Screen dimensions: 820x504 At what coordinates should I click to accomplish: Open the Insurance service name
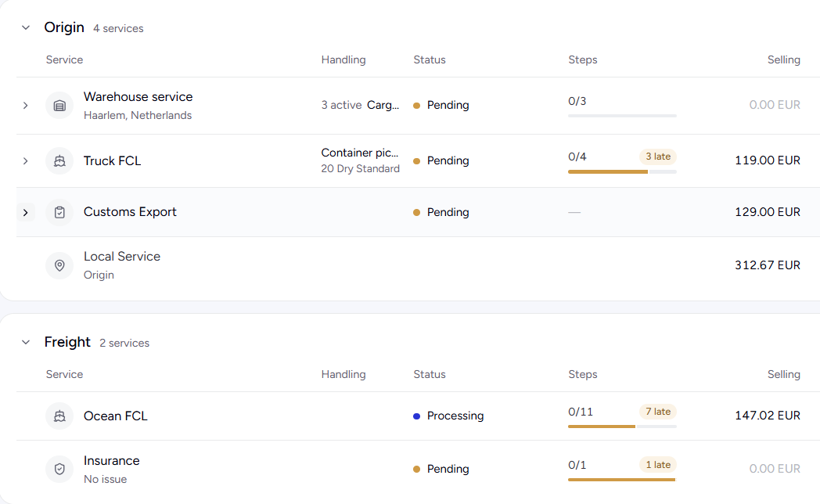coord(112,461)
